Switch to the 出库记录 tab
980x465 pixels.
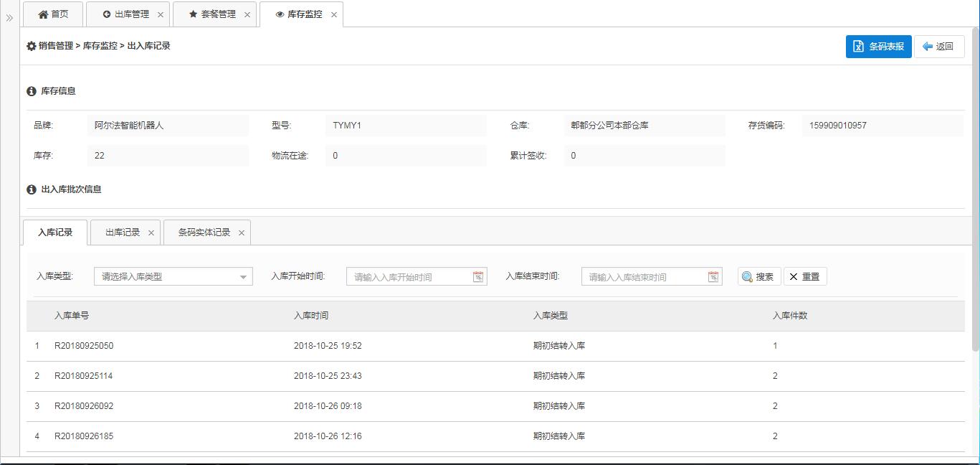click(x=123, y=232)
